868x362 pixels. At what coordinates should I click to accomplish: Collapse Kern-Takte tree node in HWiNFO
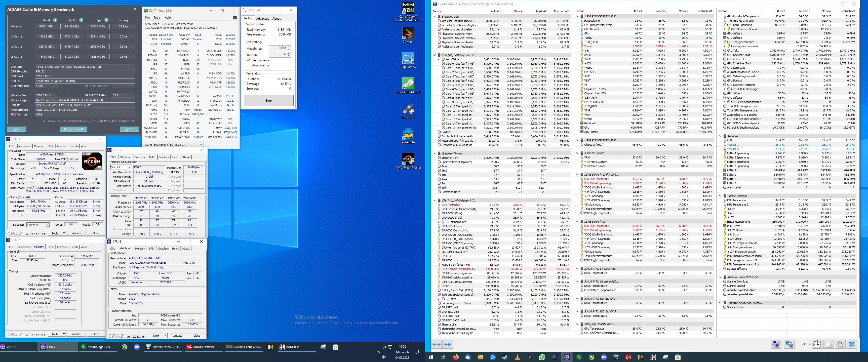click(439, 59)
